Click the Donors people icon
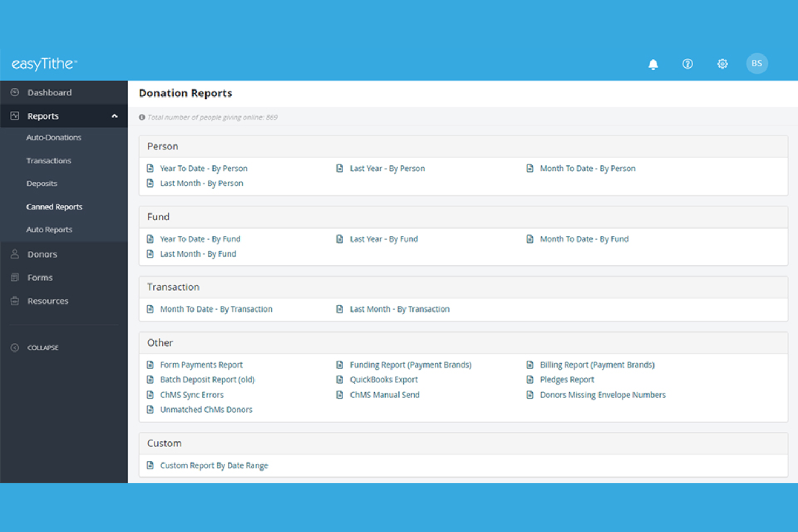 click(15, 254)
